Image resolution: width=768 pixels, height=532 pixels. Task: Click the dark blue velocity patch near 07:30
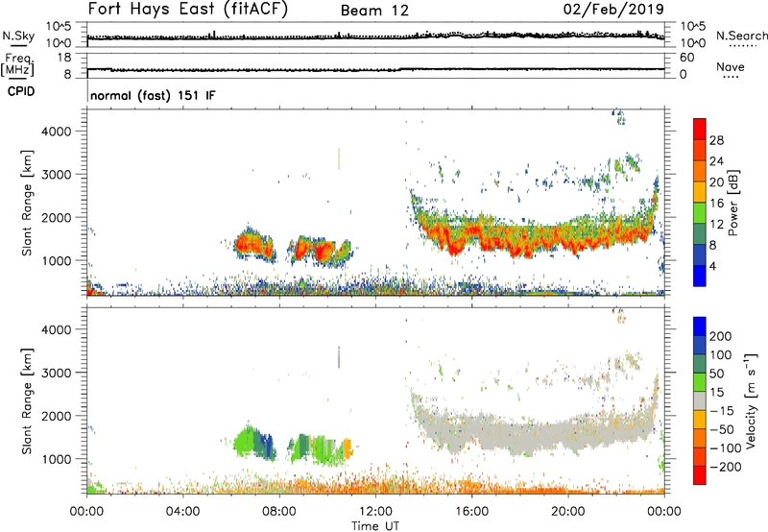(268, 445)
